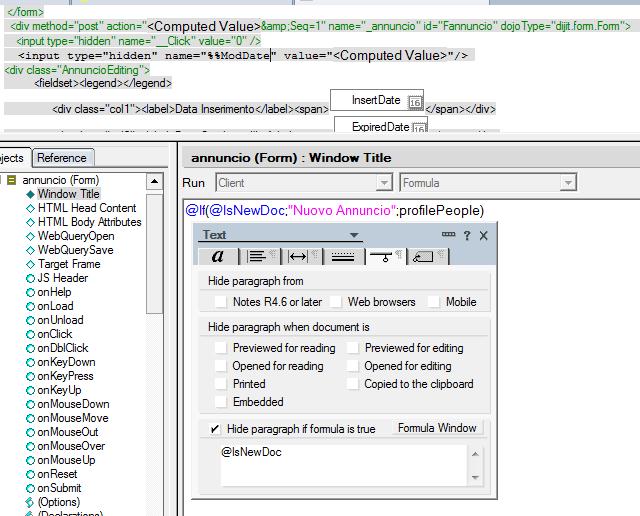Click the ExpiredDate field on the form
The image size is (640, 516).
click(x=380, y=124)
